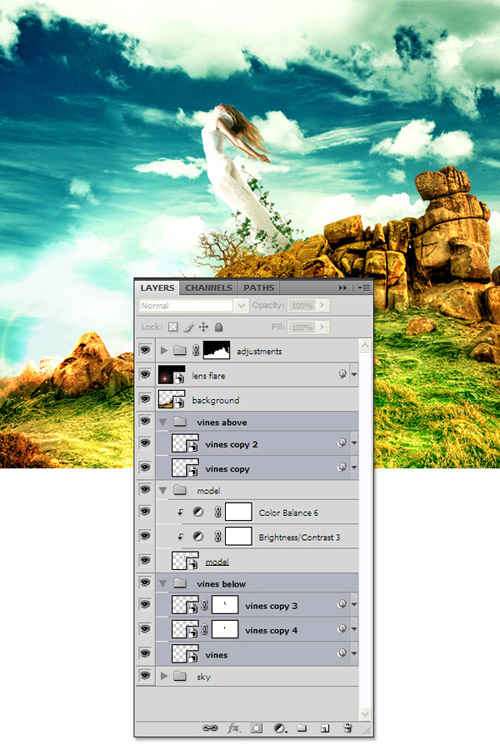Viewport: 500px width, 745px height.
Task: Toggle visibility of vines above group
Action: (145, 421)
